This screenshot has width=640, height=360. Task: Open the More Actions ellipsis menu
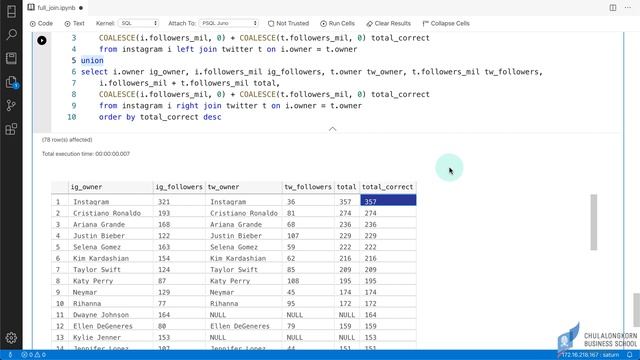coord(628,8)
